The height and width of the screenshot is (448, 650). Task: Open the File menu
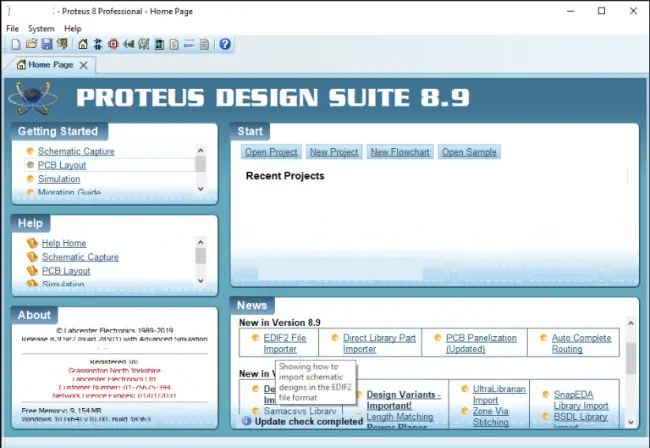[12, 29]
